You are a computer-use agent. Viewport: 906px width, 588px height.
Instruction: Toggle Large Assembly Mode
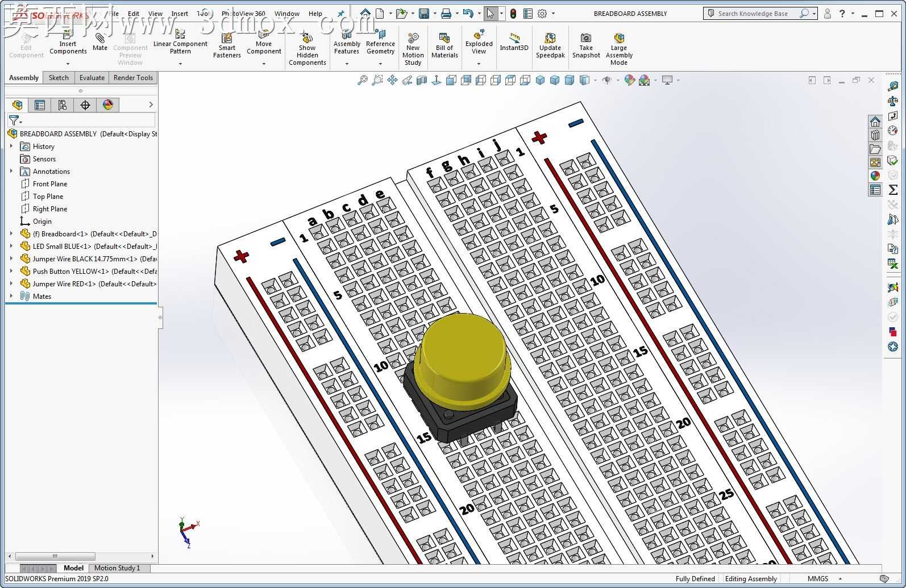[x=619, y=49]
